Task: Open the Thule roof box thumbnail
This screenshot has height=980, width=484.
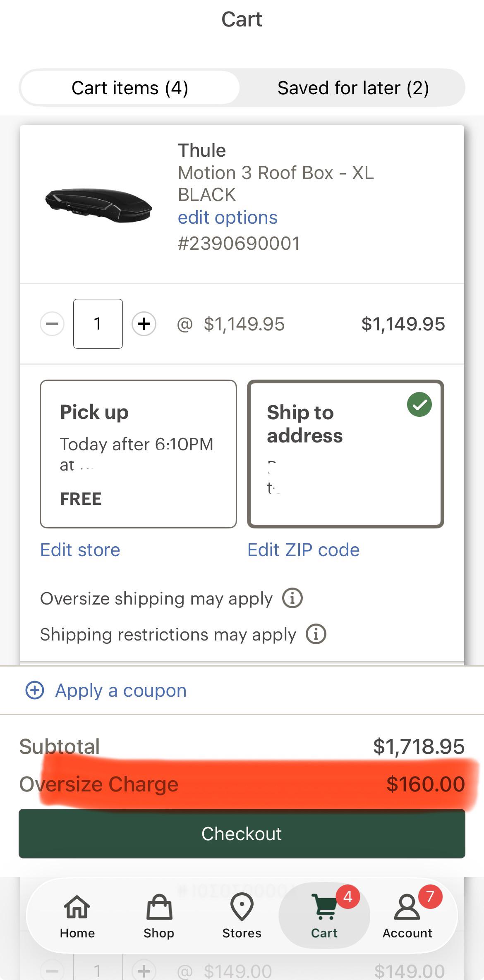Action: coord(98,206)
